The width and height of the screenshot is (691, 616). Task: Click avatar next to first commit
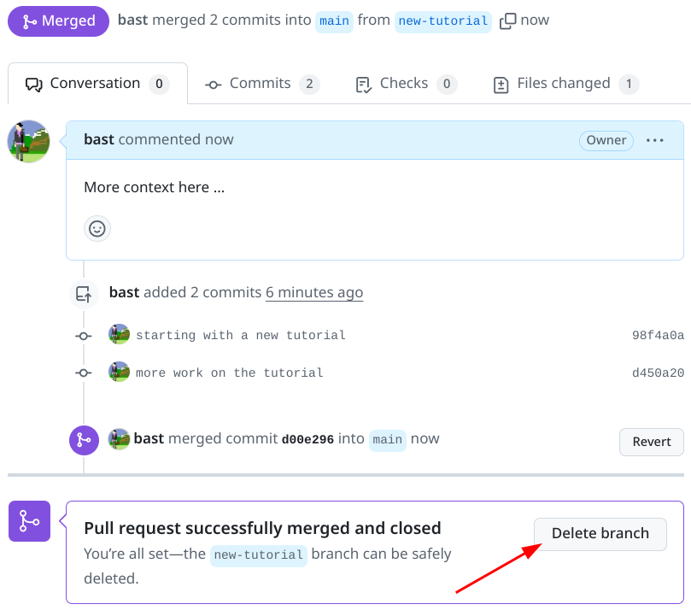point(119,335)
